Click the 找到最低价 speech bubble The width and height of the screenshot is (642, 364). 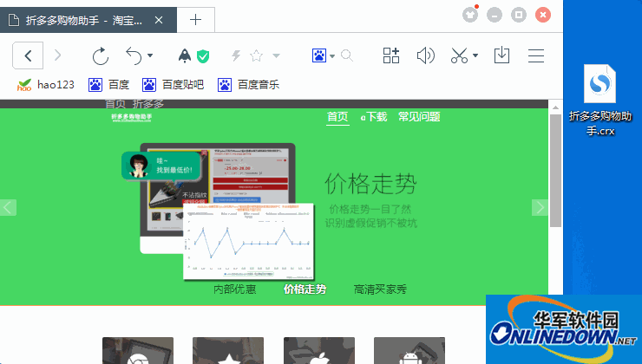point(161,166)
